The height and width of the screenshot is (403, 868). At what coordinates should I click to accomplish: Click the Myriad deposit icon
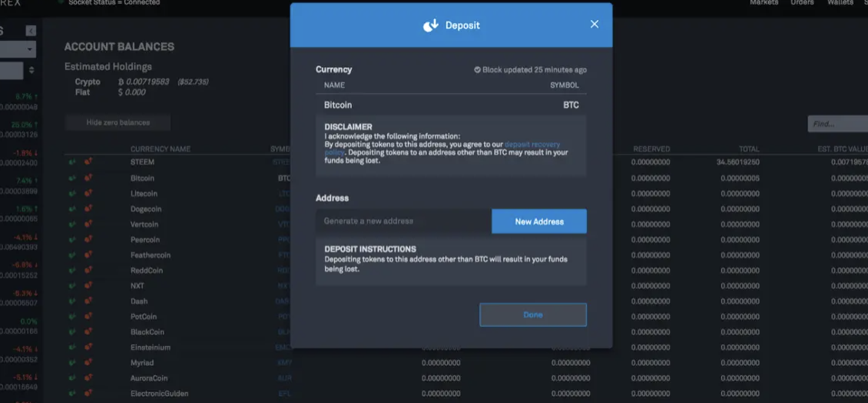coord(72,362)
